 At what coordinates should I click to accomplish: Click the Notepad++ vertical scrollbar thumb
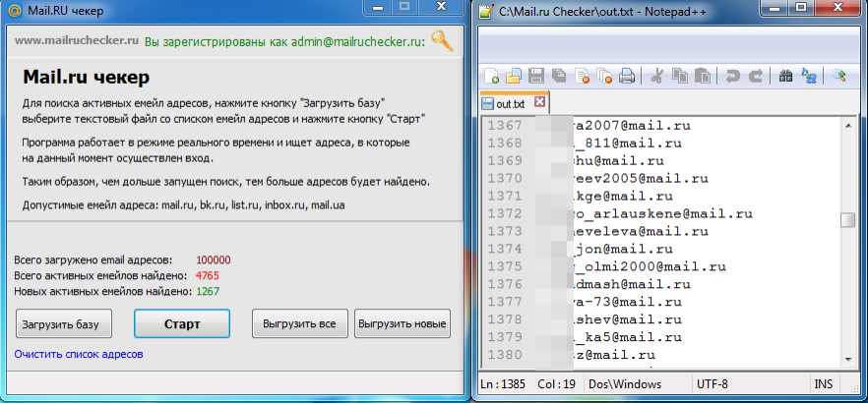847,220
